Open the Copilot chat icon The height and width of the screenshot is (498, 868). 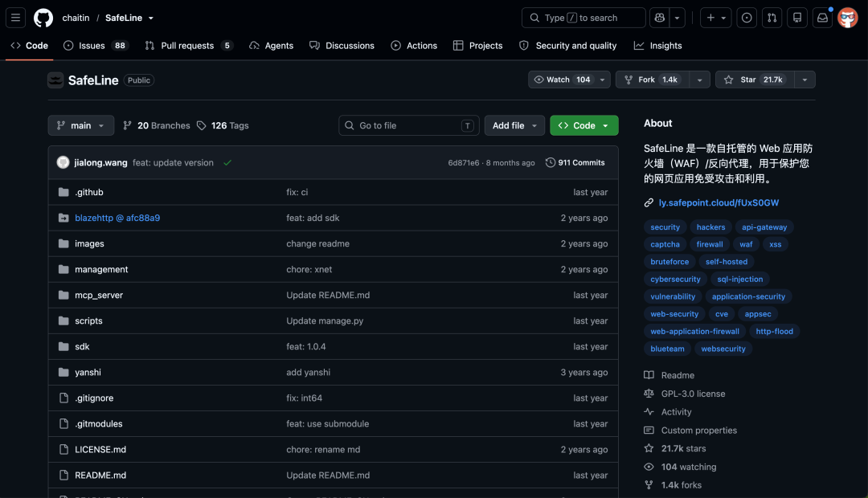pos(659,18)
